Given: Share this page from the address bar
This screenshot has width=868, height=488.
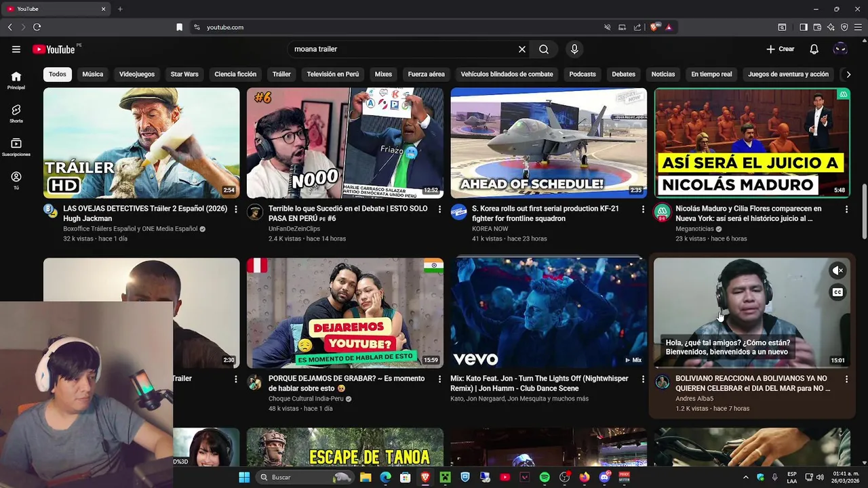Looking at the screenshot, I should point(637,27).
